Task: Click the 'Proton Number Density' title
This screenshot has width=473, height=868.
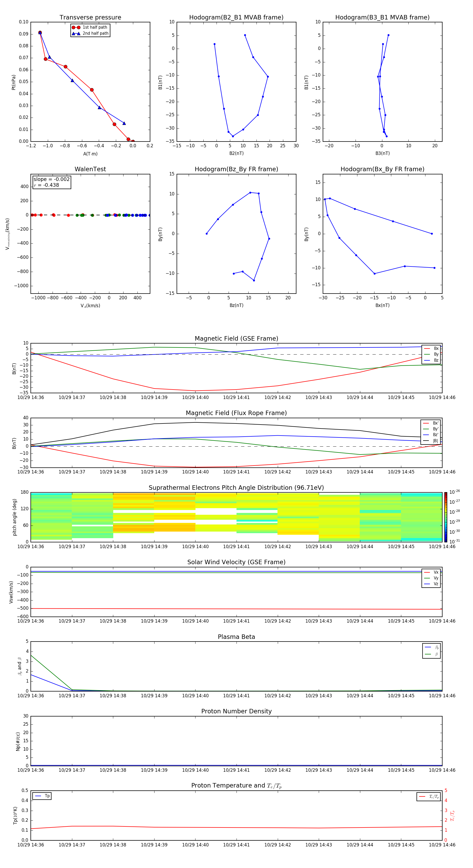Action: (236, 711)
